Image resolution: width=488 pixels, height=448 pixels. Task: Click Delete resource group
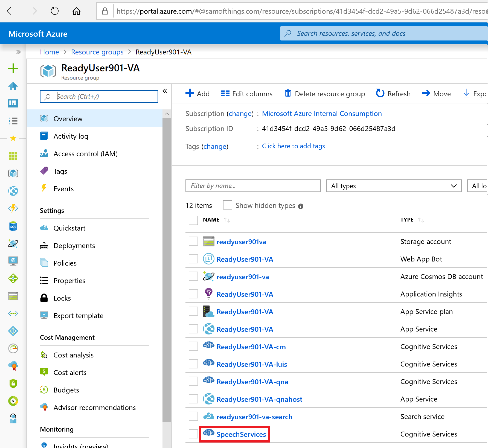pyautogui.click(x=325, y=94)
